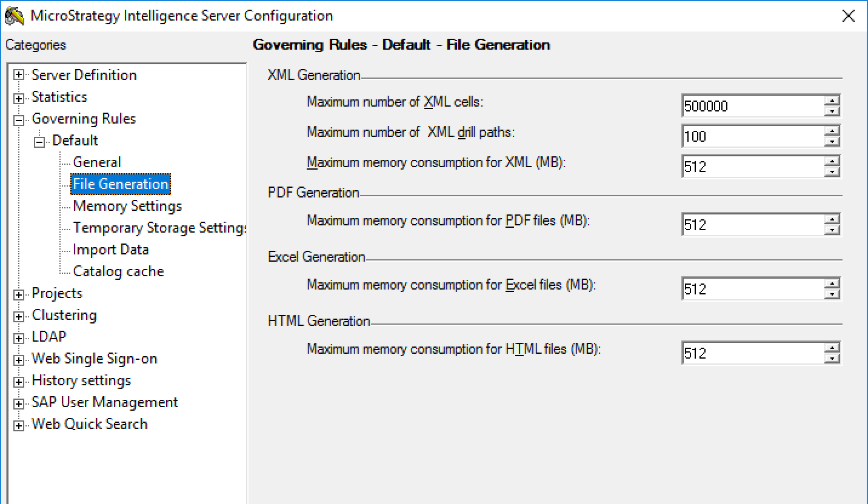Expand the Projects tree node

pos(19,293)
